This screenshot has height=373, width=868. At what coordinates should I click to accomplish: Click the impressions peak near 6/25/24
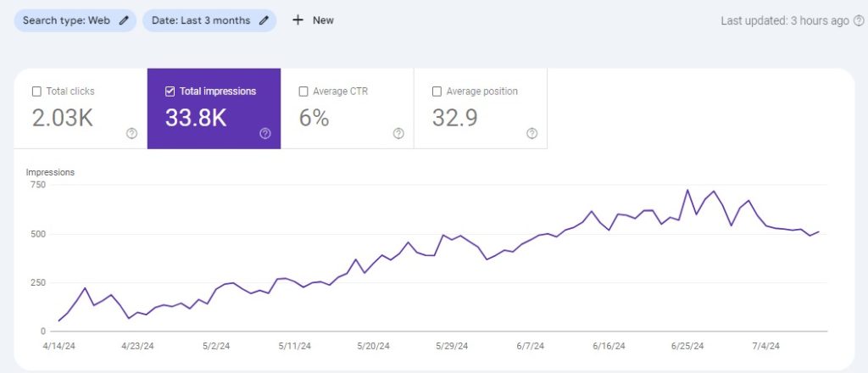[687, 190]
